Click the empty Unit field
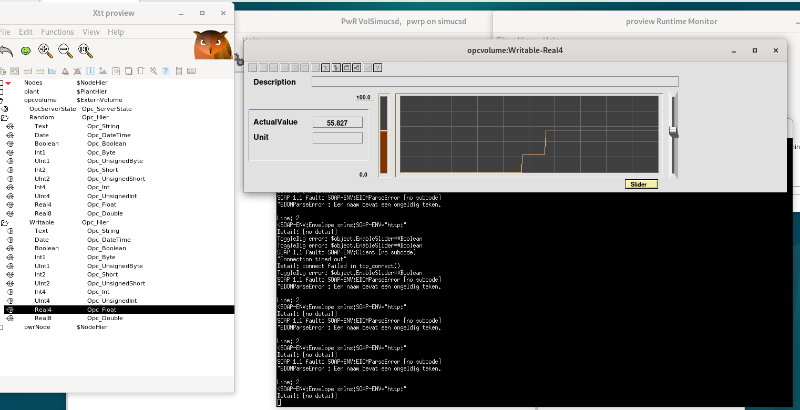Viewport: 800px width, 410px height. (x=337, y=138)
